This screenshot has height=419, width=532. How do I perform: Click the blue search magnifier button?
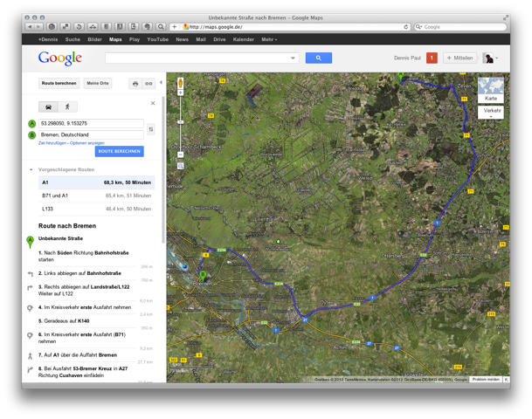click(x=318, y=58)
